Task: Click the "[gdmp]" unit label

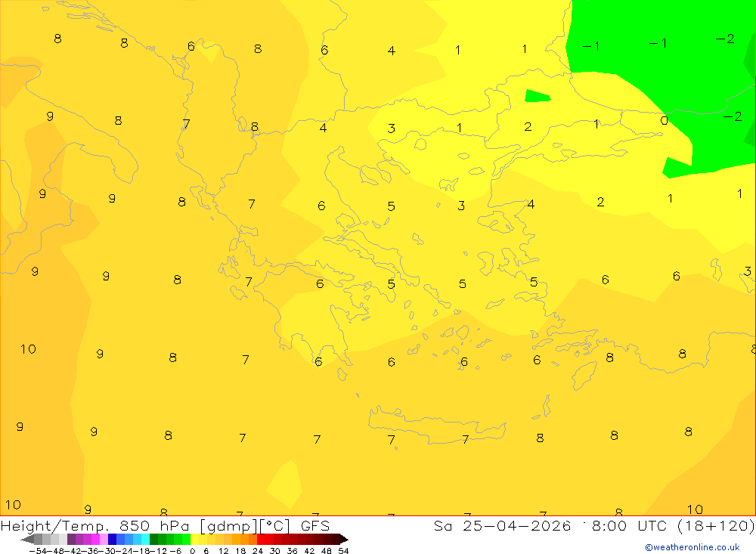Action: (228, 526)
